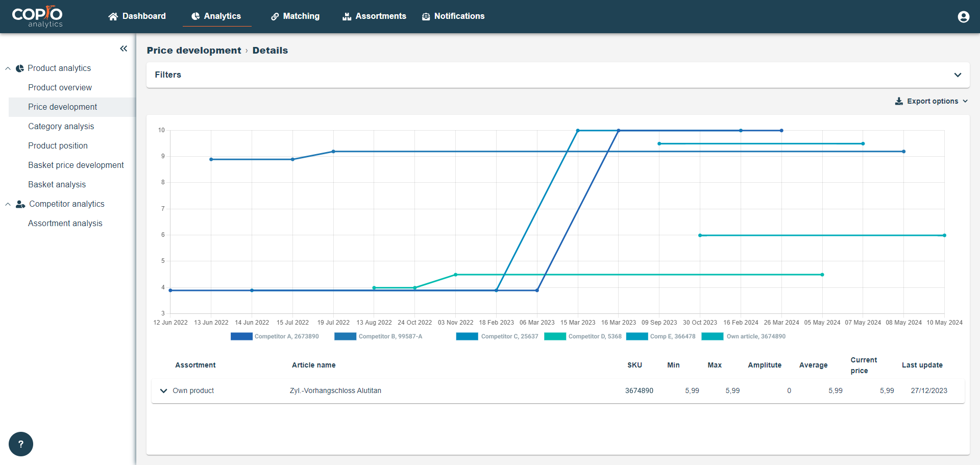
Task: Click the Product analytics pie chart icon
Action: coord(19,68)
